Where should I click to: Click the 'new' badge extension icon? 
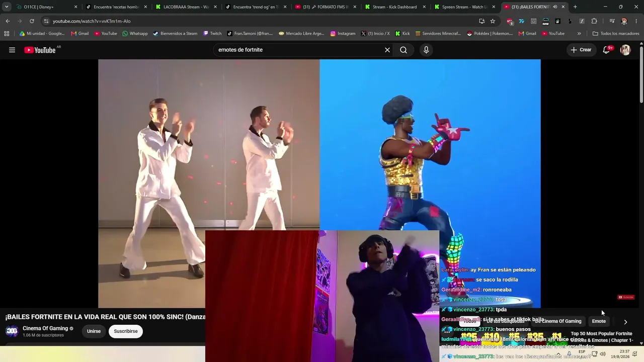click(x=545, y=21)
